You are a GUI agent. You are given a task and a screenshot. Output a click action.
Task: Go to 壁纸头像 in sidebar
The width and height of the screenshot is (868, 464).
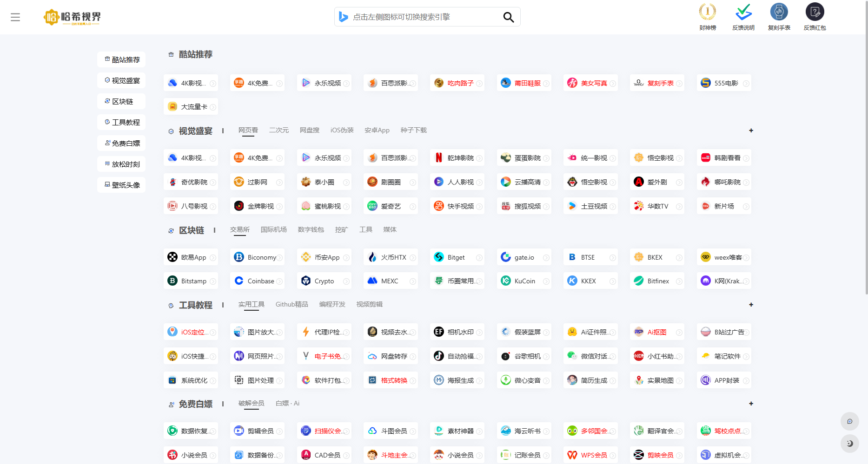click(x=122, y=185)
